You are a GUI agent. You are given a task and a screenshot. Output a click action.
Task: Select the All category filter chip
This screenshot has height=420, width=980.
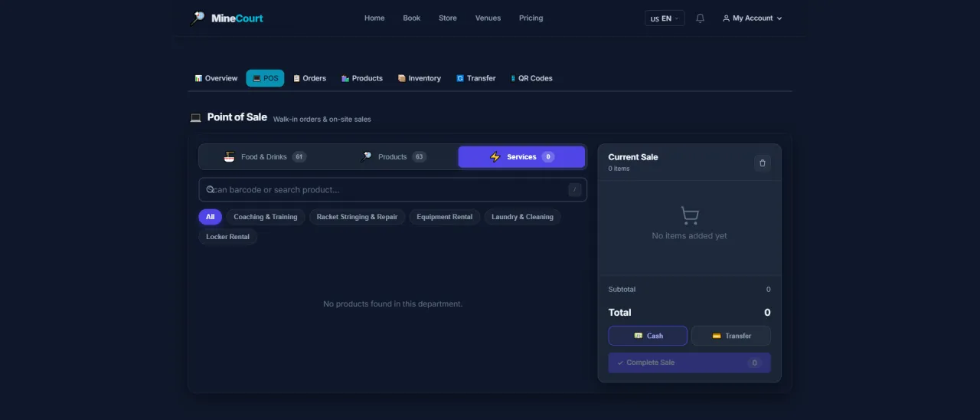[210, 217]
